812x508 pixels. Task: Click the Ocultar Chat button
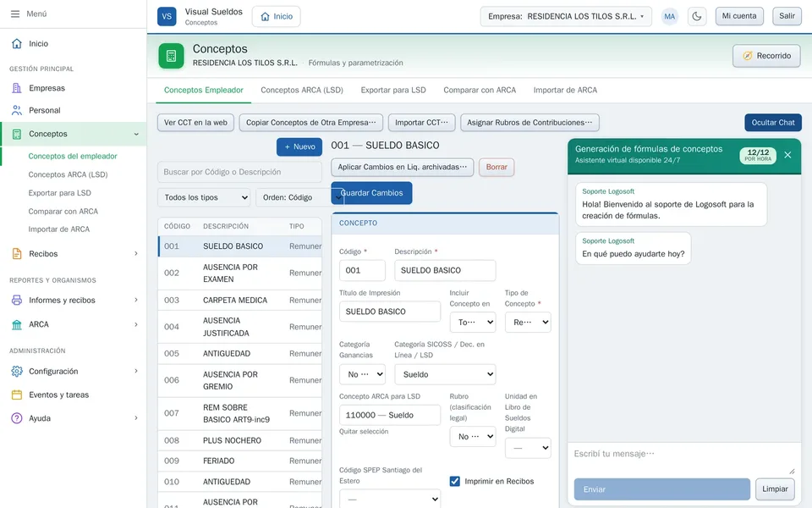tap(772, 122)
